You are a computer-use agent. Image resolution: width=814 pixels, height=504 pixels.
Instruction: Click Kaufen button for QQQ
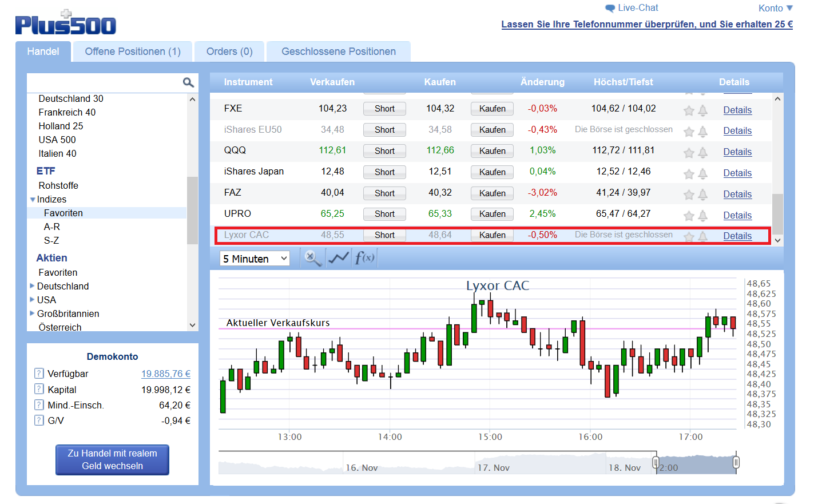pos(492,151)
